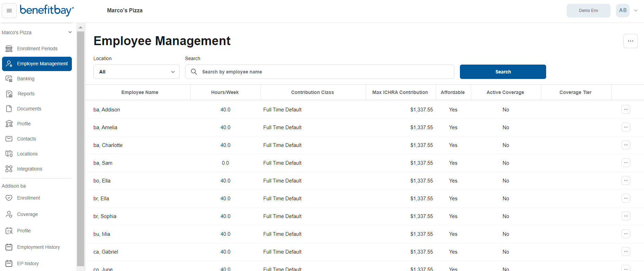Select employee name ba, Addison
Image resolution: width=644 pixels, height=271 pixels.
107,110
